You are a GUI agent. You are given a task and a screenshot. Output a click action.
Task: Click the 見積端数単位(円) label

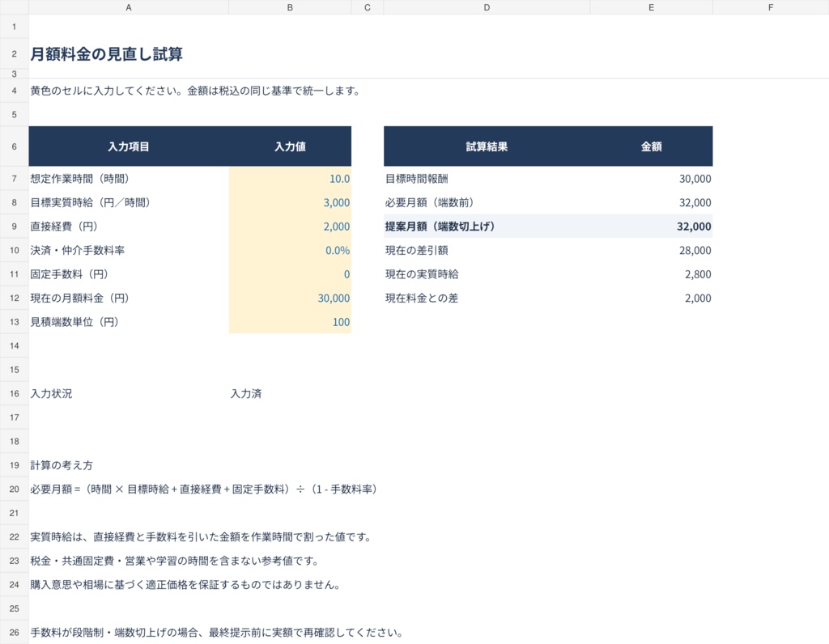[x=74, y=322]
